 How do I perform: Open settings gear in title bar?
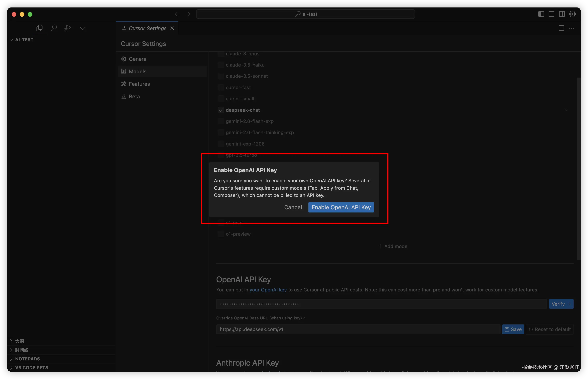tap(572, 14)
